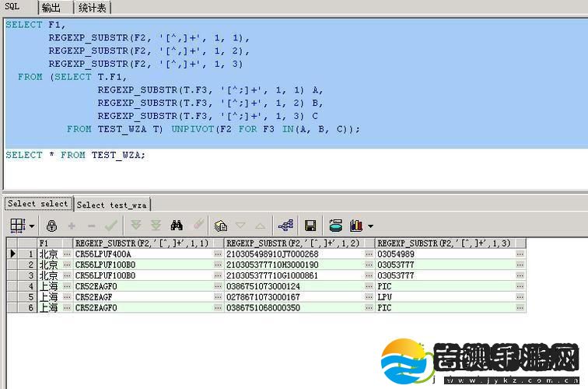Open the chart bar graph icon

[355, 226]
